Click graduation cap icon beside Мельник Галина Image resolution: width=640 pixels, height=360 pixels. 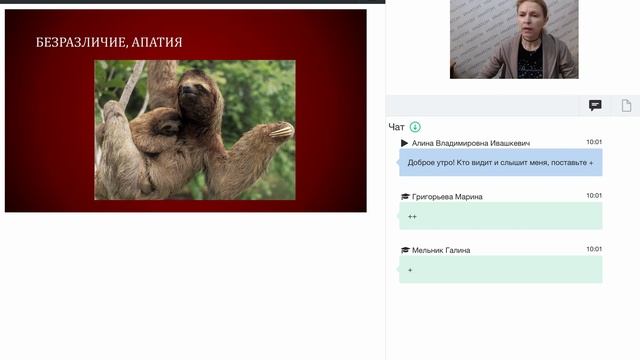click(x=405, y=250)
